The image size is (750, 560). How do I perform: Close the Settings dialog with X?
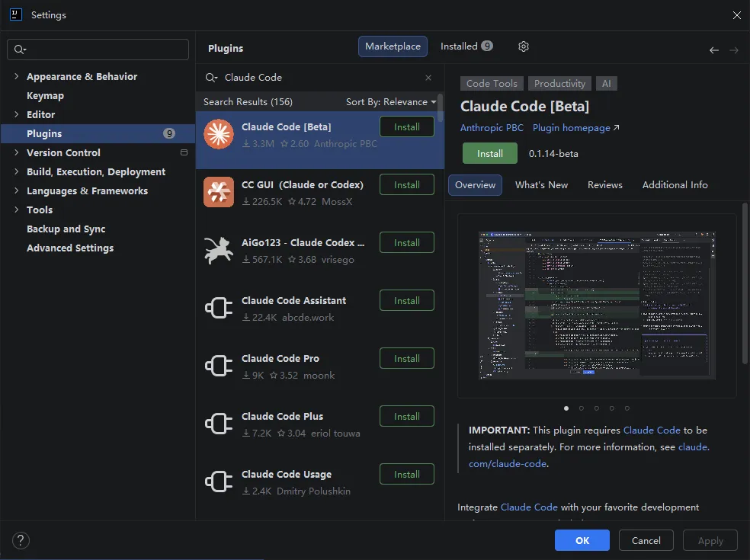[x=736, y=15]
